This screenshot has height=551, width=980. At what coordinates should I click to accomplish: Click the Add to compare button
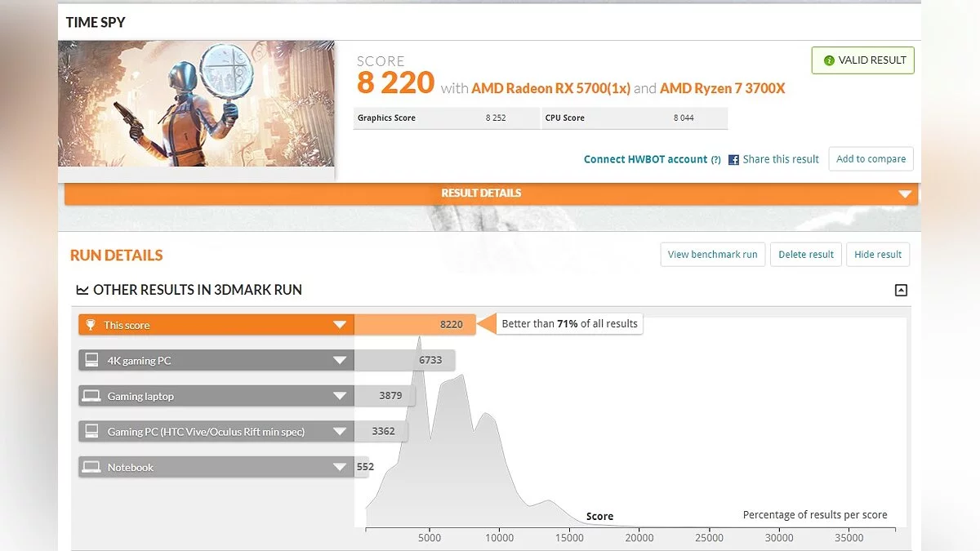[871, 159]
